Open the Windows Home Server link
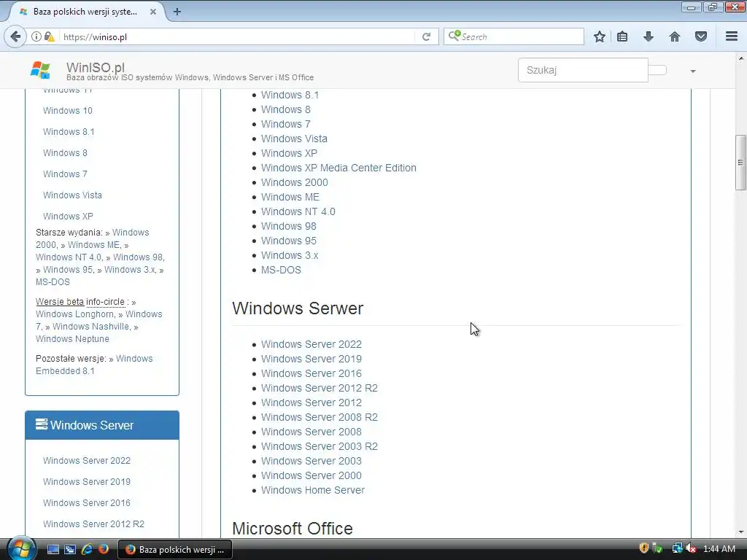This screenshot has height=560, width=747. (x=313, y=490)
